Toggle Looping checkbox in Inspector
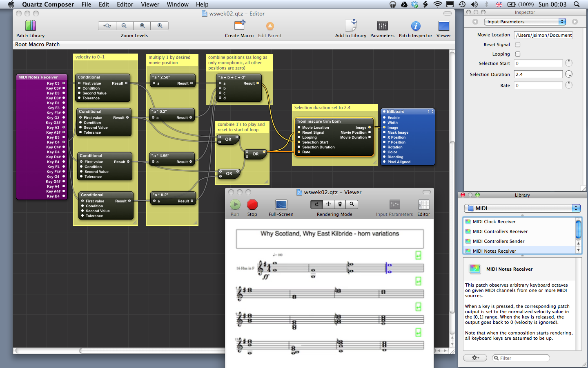 click(518, 54)
